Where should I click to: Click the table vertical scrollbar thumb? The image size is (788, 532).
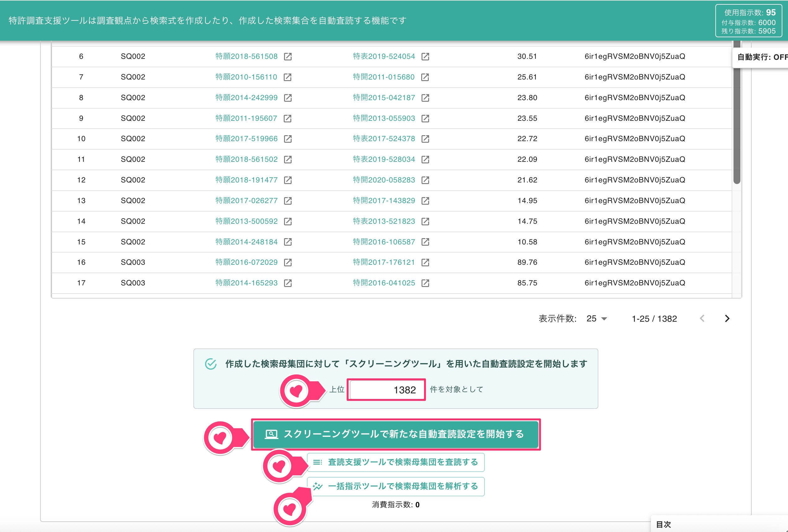pos(736,113)
